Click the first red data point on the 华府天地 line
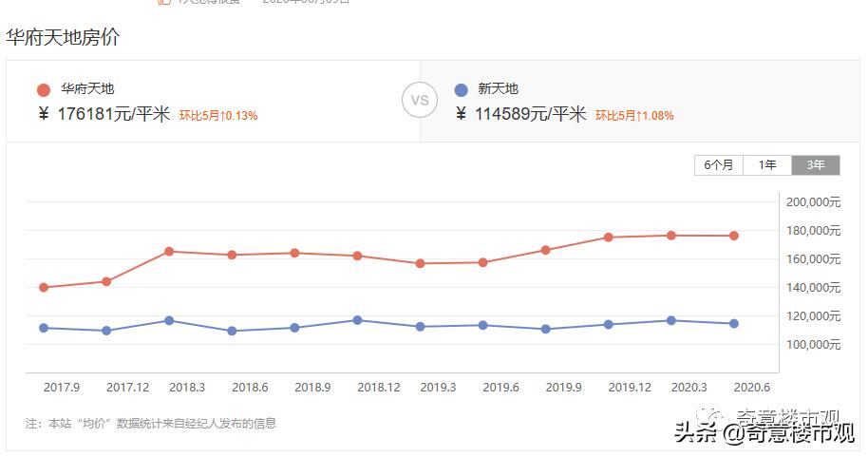The image size is (868, 457). pos(44,287)
